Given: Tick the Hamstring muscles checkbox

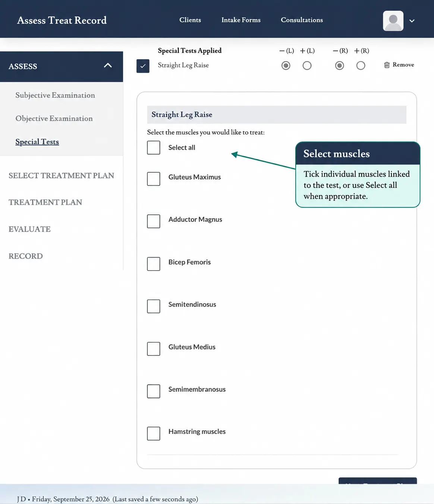Looking at the screenshot, I should coord(154,433).
